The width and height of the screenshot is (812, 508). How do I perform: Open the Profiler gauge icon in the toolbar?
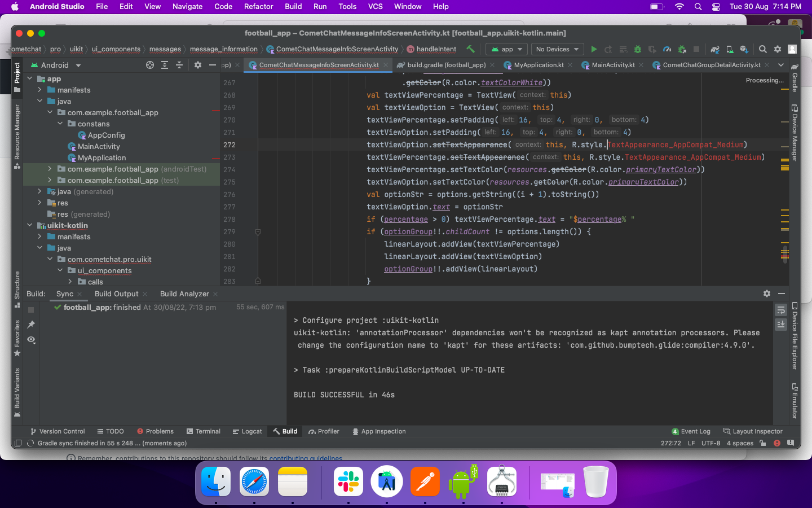pyautogui.click(x=668, y=50)
